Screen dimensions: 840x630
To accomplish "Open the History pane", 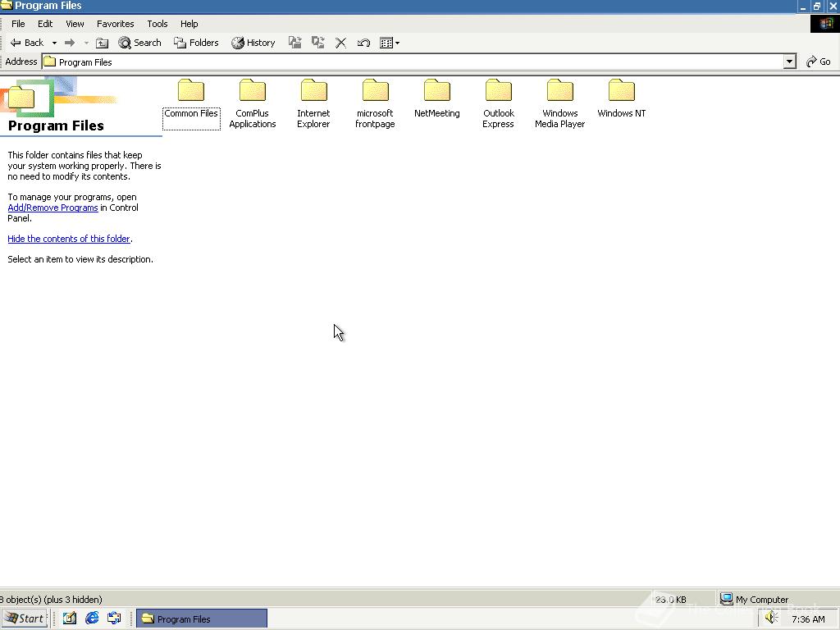I will tap(253, 43).
